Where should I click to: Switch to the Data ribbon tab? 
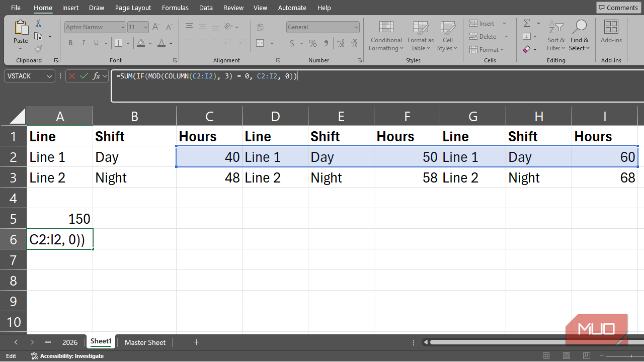tap(206, 8)
